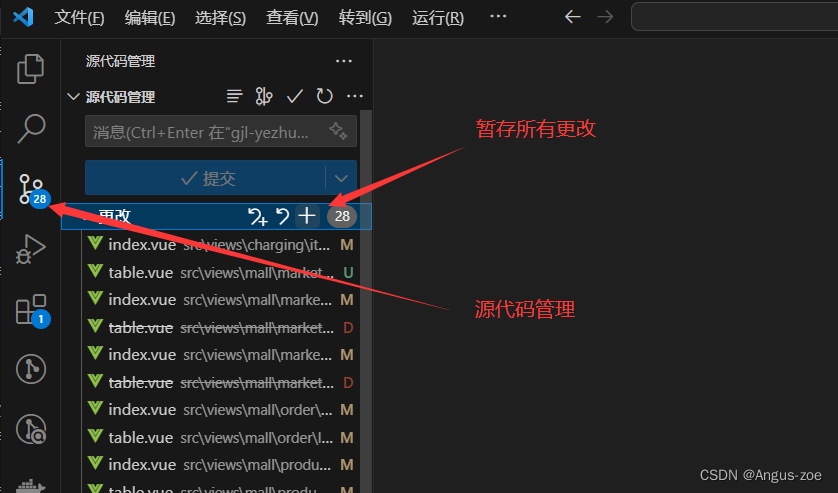Open the 选择(S) menu
This screenshot has width=838, height=493.
[220, 18]
